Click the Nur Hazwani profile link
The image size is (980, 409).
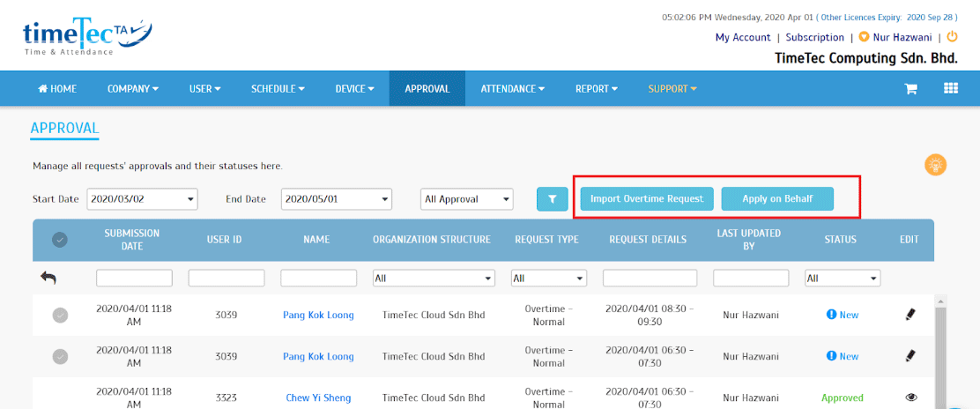tap(902, 38)
